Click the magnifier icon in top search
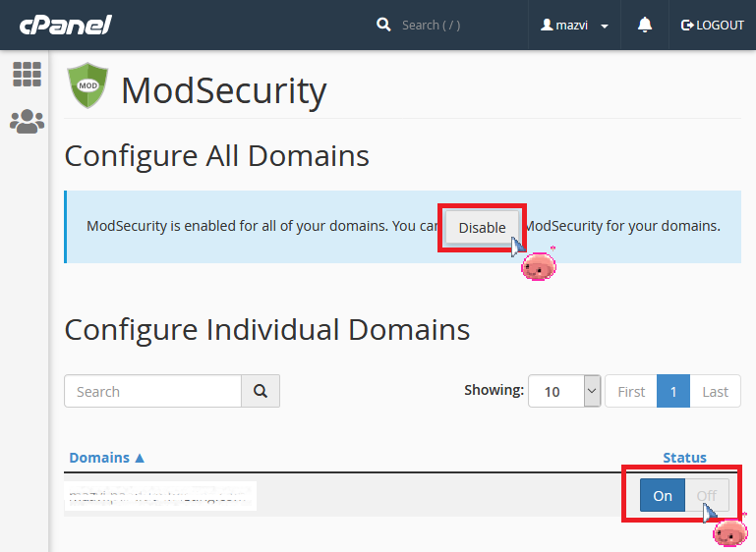Viewport: 756px width, 552px height. [x=383, y=25]
